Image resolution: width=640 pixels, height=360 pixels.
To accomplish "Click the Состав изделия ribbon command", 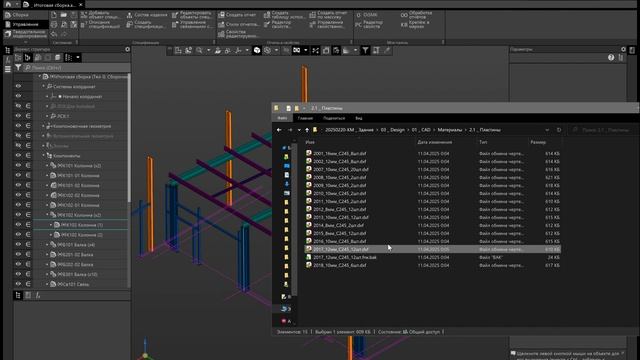I will (x=147, y=15).
